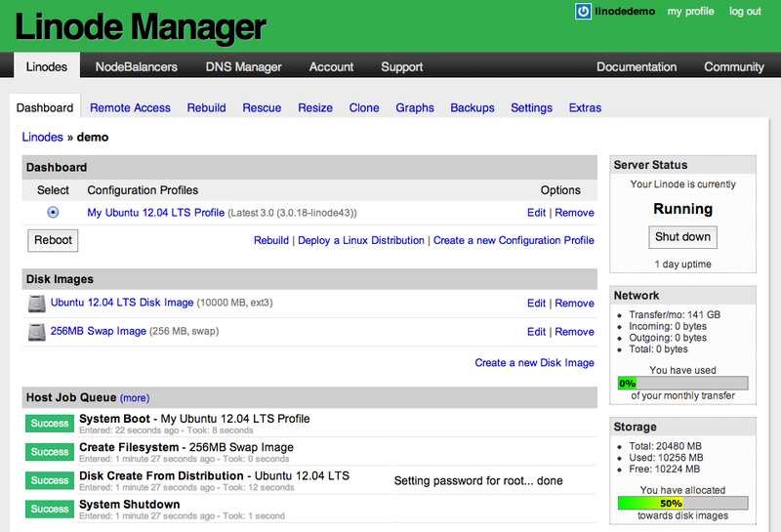Click the monthly transfer 0% progress bar
The width and height of the screenshot is (781, 532).
click(x=682, y=383)
